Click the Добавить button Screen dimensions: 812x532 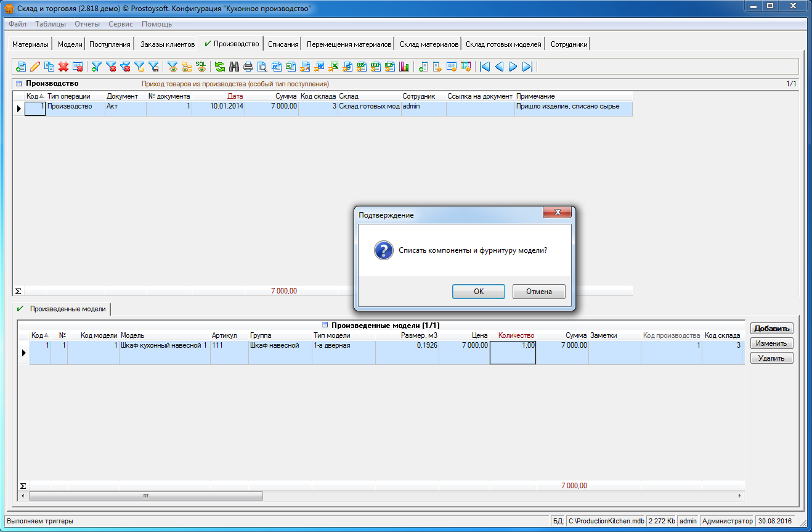coord(771,329)
